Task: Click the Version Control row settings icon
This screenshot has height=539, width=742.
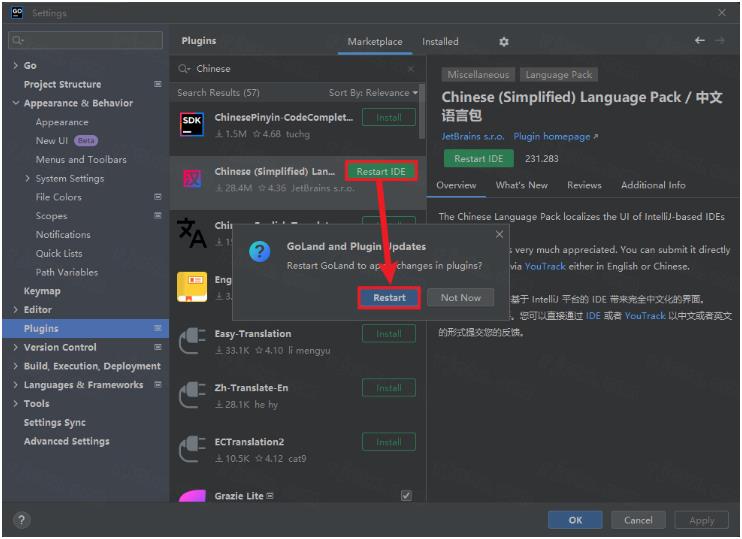Action: (x=158, y=347)
